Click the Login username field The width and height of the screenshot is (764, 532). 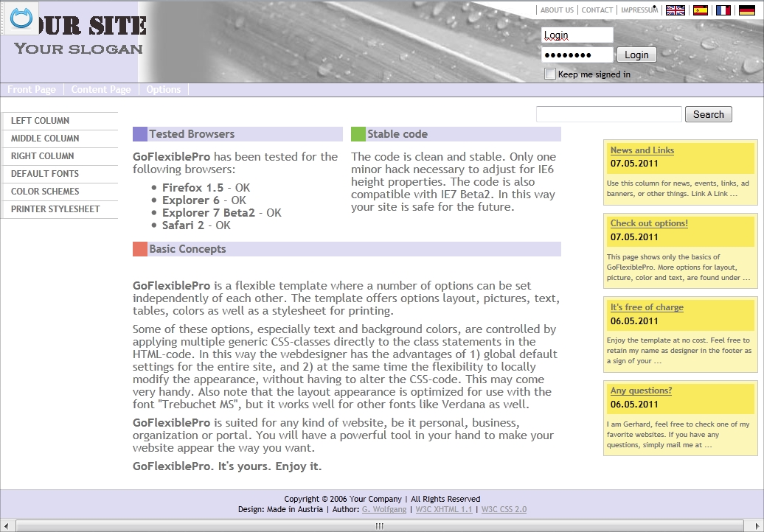(577, 35)
